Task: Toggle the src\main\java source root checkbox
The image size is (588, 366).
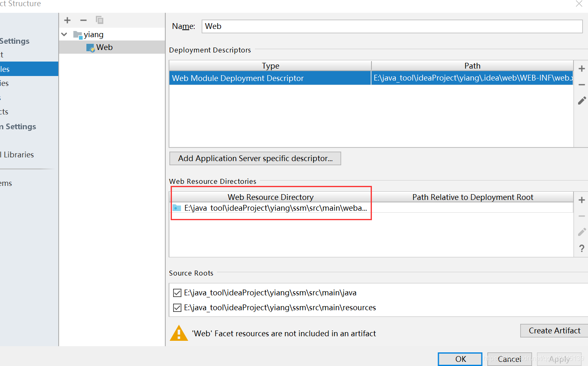Action: 177,293
